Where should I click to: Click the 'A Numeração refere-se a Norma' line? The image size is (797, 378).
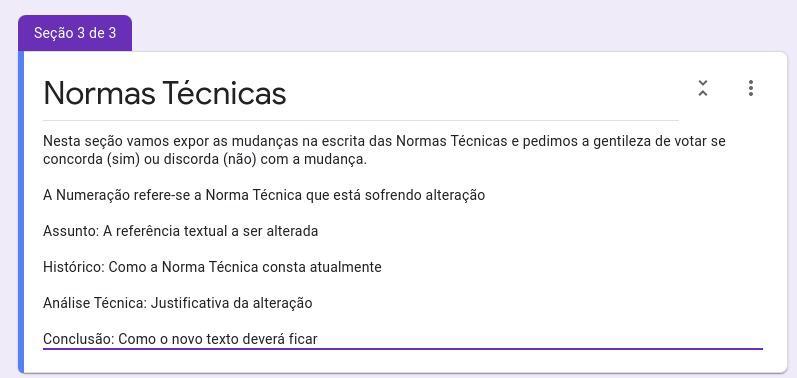coord(264,195)
